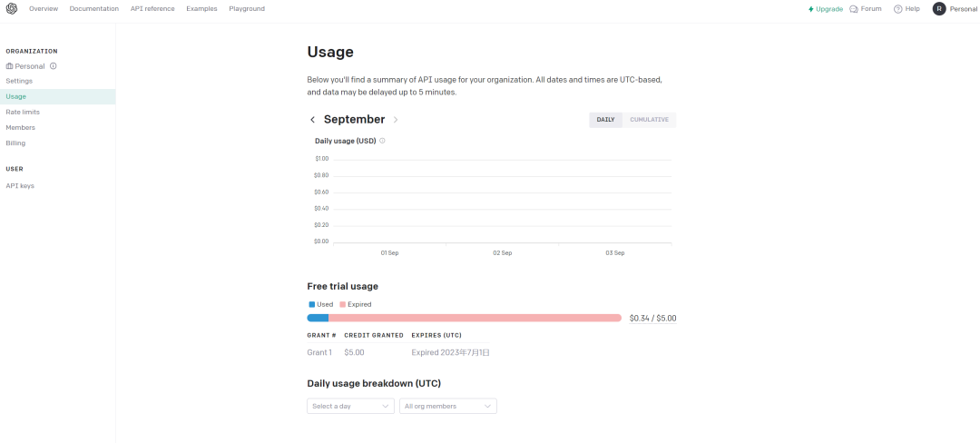Click the Help question mark icon
The width and height of the screenshot is (980, 443).
(x=897, y=9)
